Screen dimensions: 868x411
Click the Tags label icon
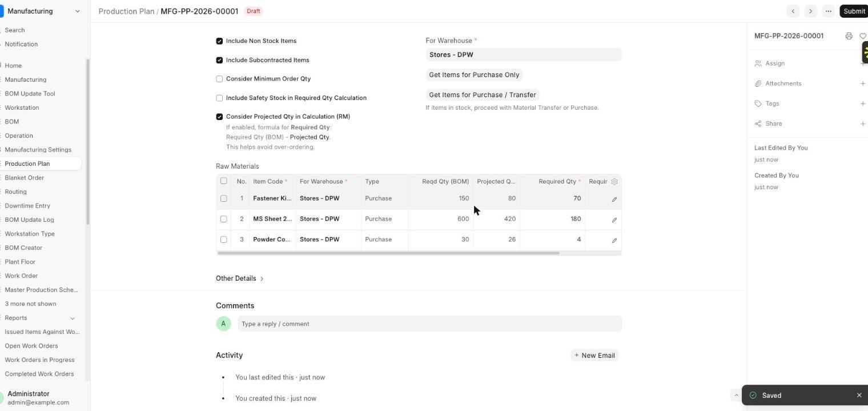tap(758, 103)
